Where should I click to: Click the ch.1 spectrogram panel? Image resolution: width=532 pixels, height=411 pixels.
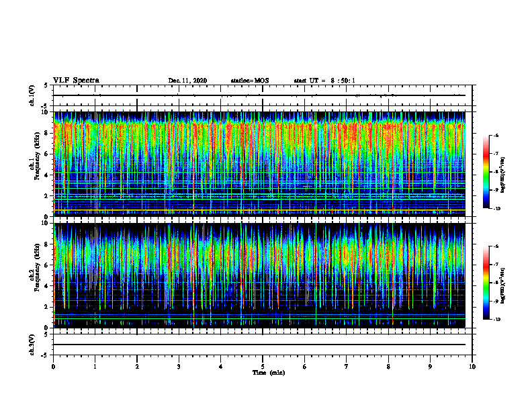click(x=259, y=164)
